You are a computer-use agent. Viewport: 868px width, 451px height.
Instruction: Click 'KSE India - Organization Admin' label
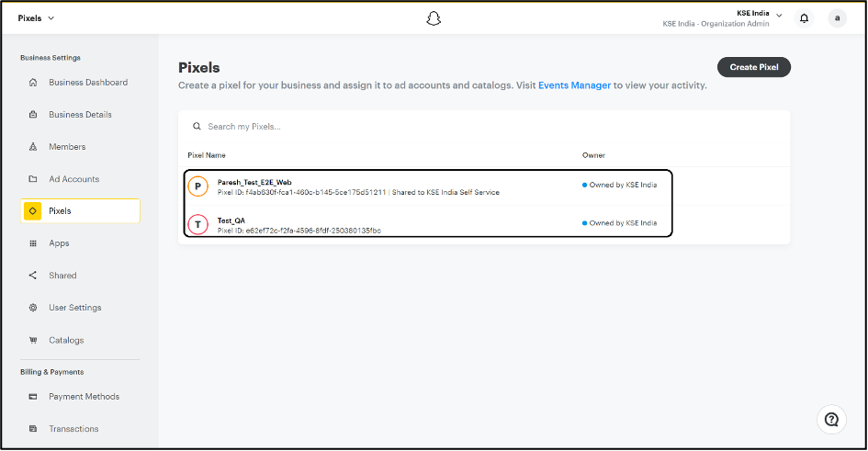tap(716, 24)
